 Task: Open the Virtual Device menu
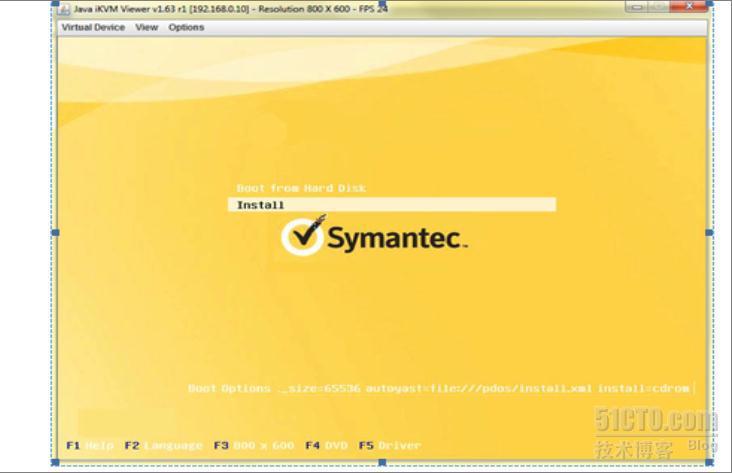93,27
